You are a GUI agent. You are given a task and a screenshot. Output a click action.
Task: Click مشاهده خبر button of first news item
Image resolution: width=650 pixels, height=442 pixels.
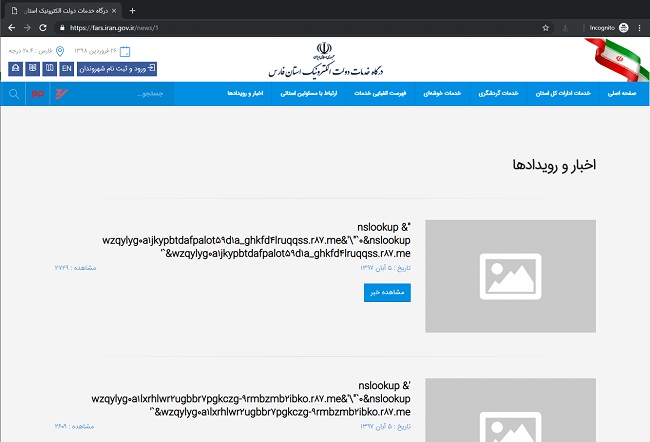coord(387,292)
